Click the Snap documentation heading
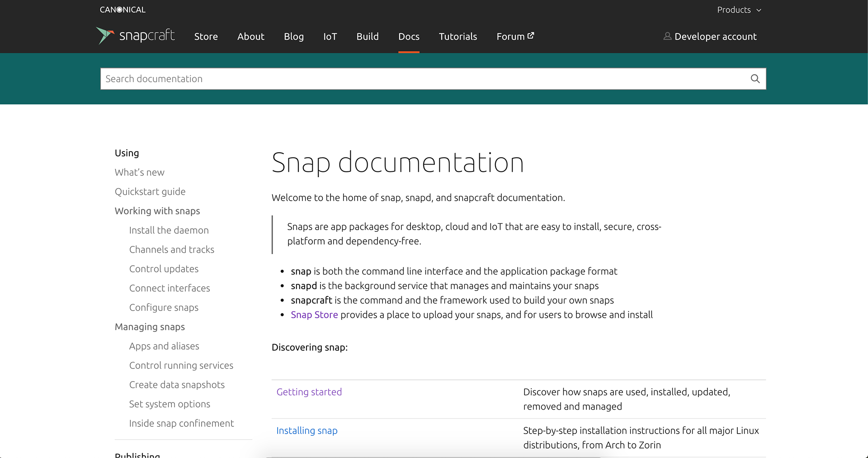 [397, 163]
